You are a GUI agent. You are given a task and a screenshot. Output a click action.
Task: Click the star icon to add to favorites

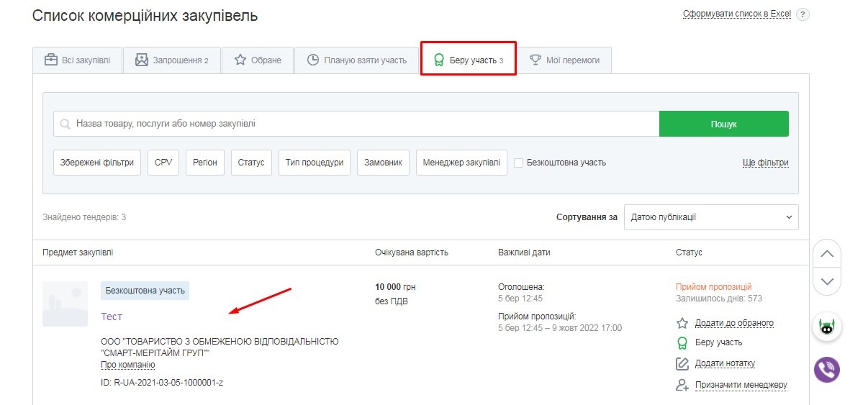click(x=682, y=323)
